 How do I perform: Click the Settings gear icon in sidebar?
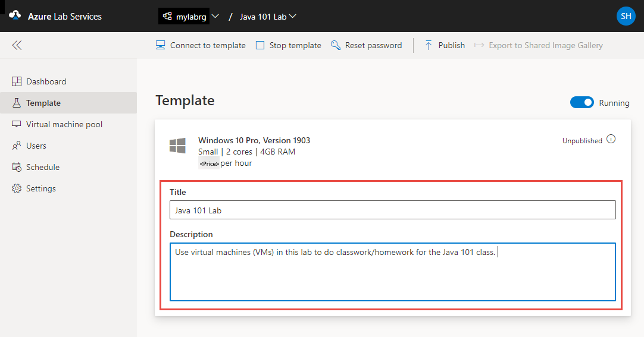click(17, 188)
